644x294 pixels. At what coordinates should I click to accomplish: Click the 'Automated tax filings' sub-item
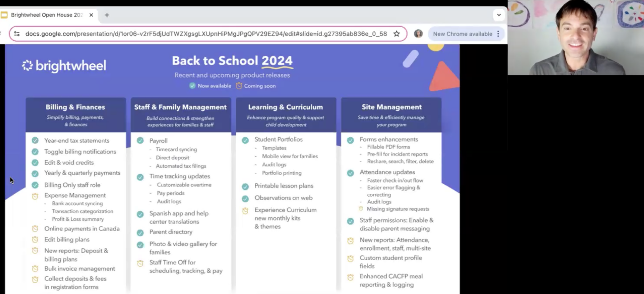(x=181, y=166)
